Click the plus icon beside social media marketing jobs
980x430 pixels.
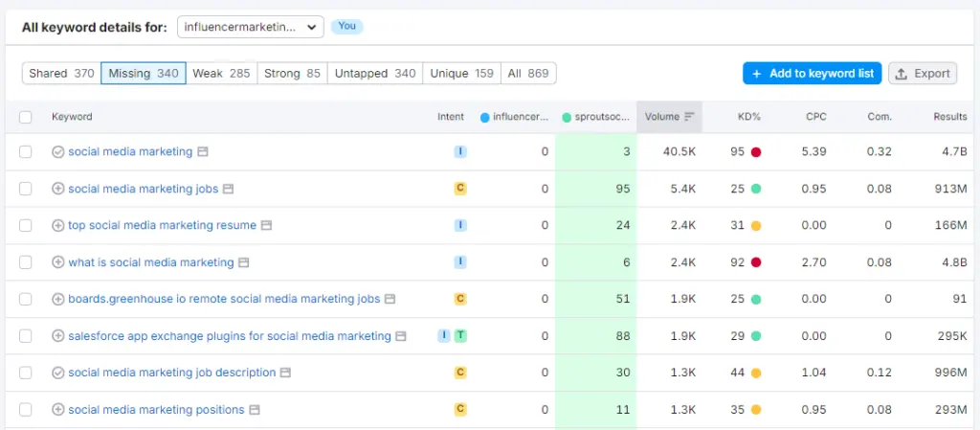pyautogui.click(x=57, y=189)
